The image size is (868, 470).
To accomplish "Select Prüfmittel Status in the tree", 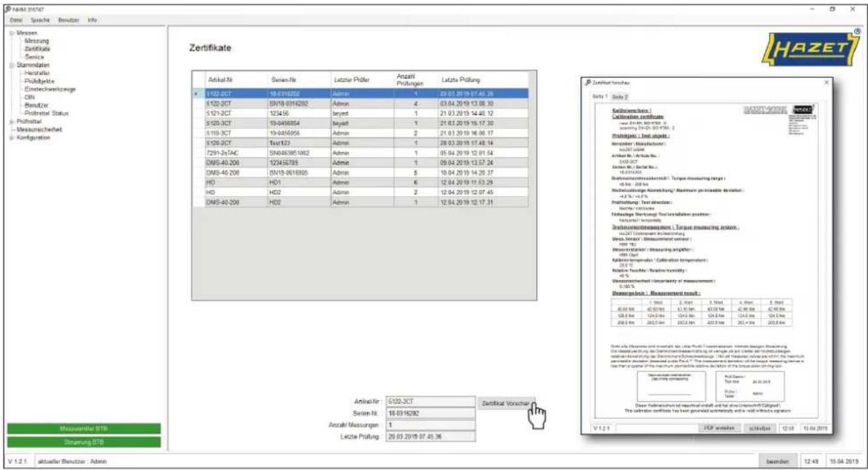I will click(46, 113).
